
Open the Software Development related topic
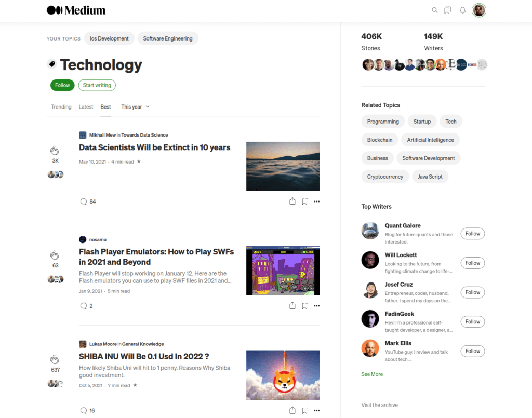point(429,158)
